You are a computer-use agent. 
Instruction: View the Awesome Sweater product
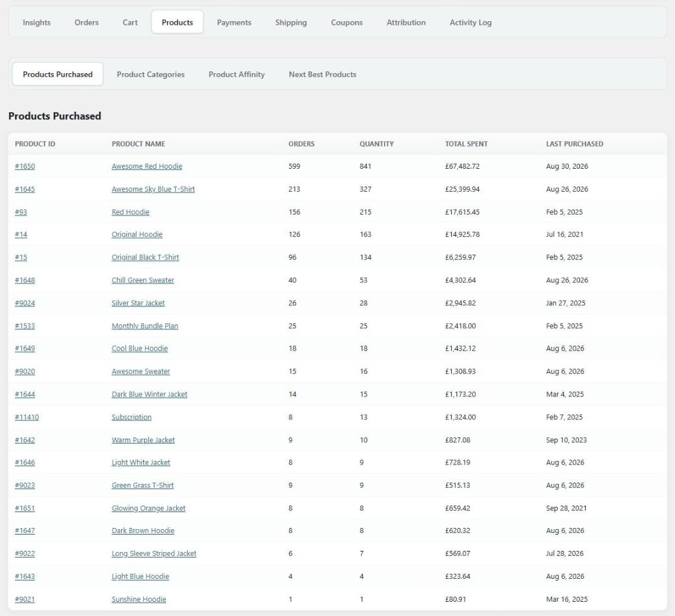pyautogui.click(x=141, y=371)
